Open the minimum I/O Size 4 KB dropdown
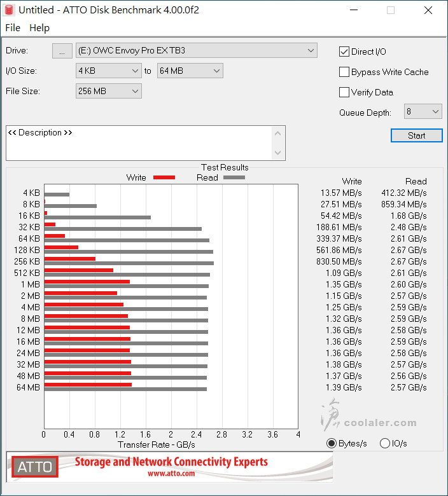 109,71
